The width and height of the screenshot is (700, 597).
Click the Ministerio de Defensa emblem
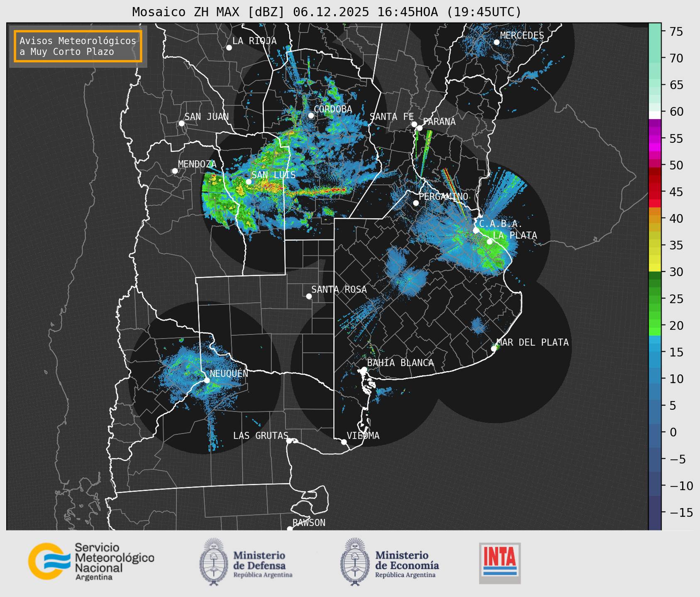click(x=214, y=562)
